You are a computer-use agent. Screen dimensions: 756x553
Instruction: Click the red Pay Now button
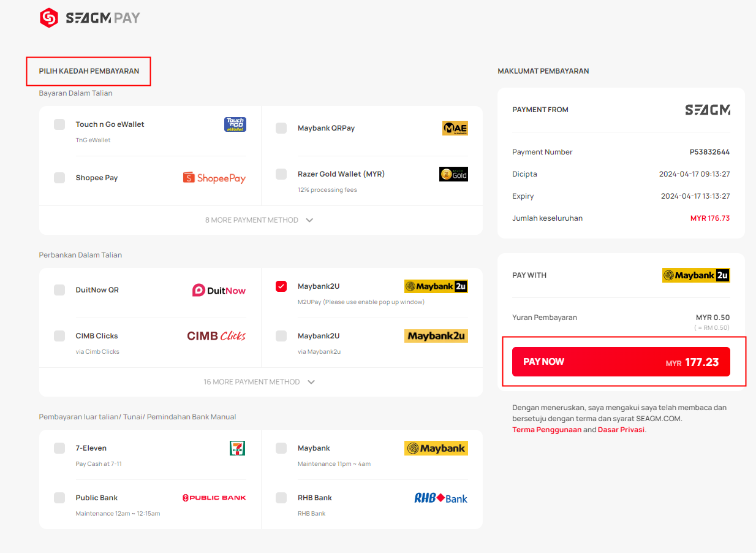click(621, 362)
